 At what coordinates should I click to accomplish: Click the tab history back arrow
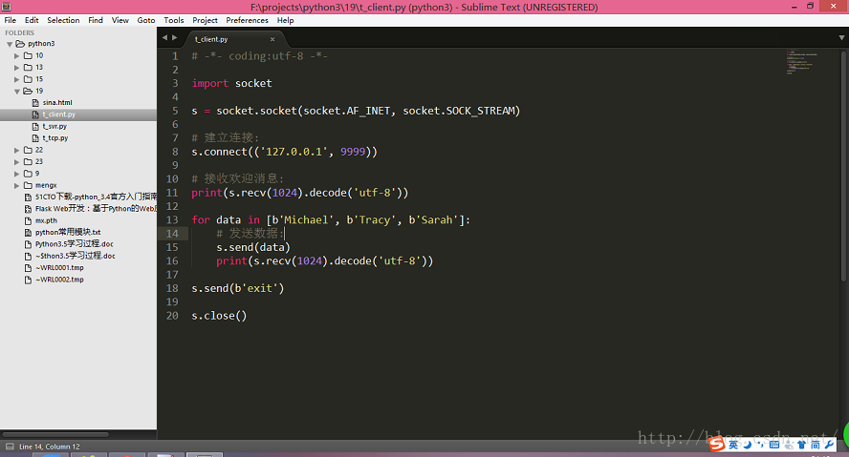tap(164, 38)
